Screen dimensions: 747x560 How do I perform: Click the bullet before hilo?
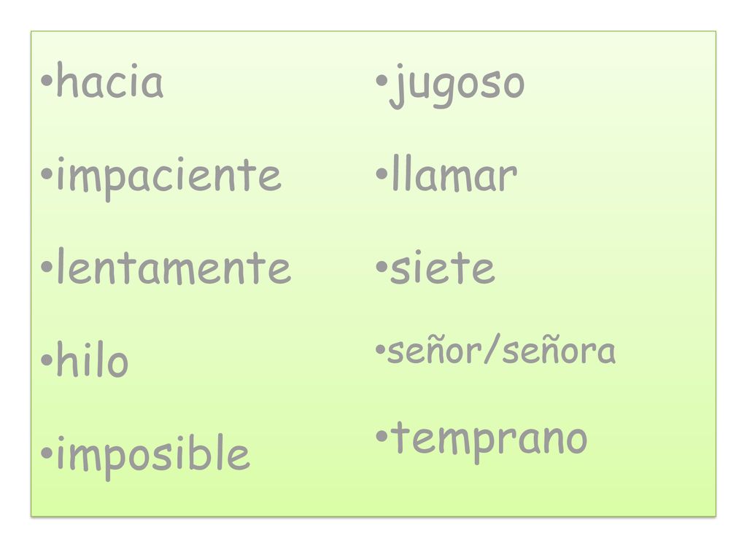[47, 359]
